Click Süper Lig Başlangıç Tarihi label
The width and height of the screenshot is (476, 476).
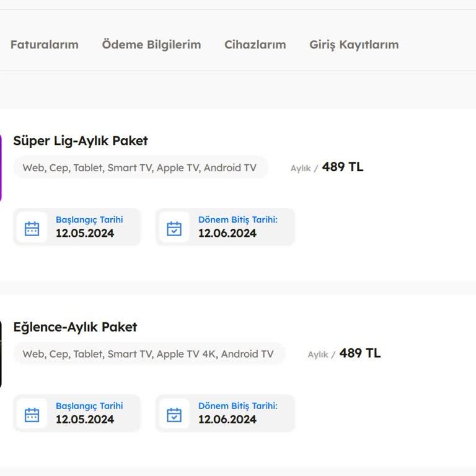[x=89, y=220]
